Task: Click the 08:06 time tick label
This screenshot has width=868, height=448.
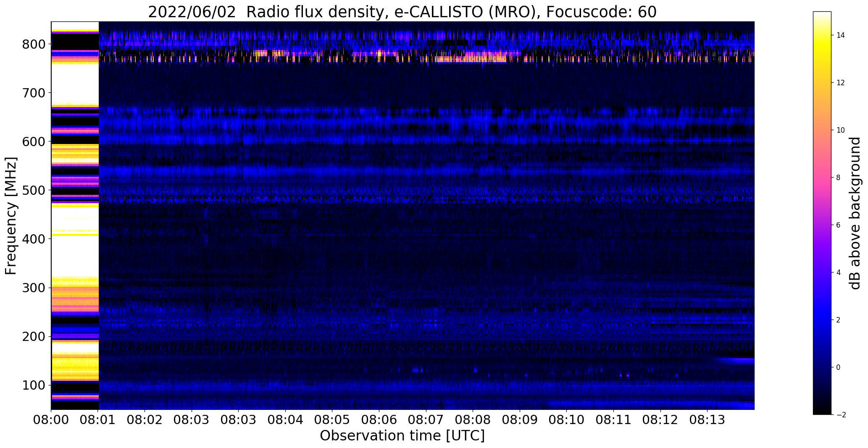Action: [379, 419]
